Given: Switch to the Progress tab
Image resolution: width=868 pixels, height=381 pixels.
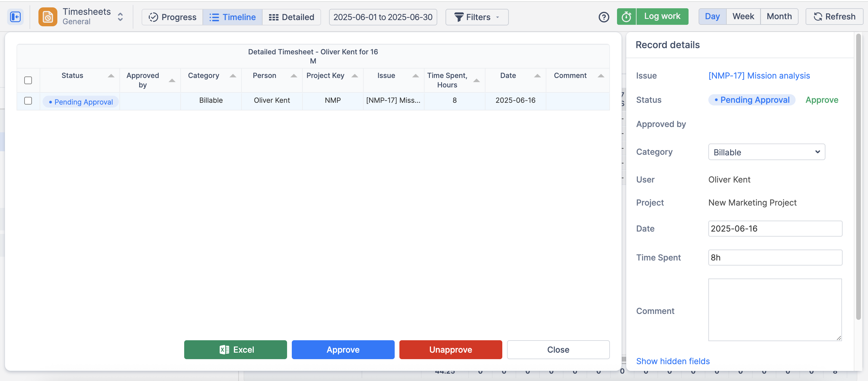Looking at the screenshot, I should (172, 17).
